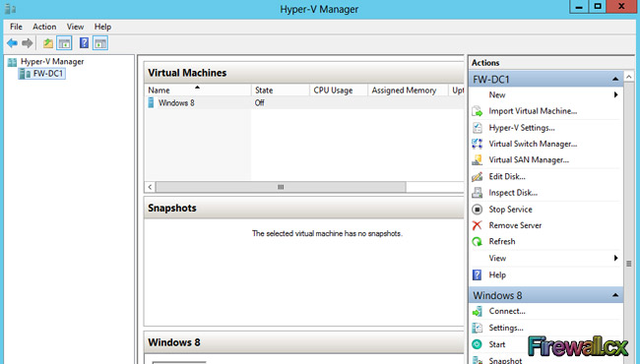The height and width of the screenshot is (364, 640).
Task: Click the red X Remove Server icon
Action: pyautogui.click(x=478, y=225)
